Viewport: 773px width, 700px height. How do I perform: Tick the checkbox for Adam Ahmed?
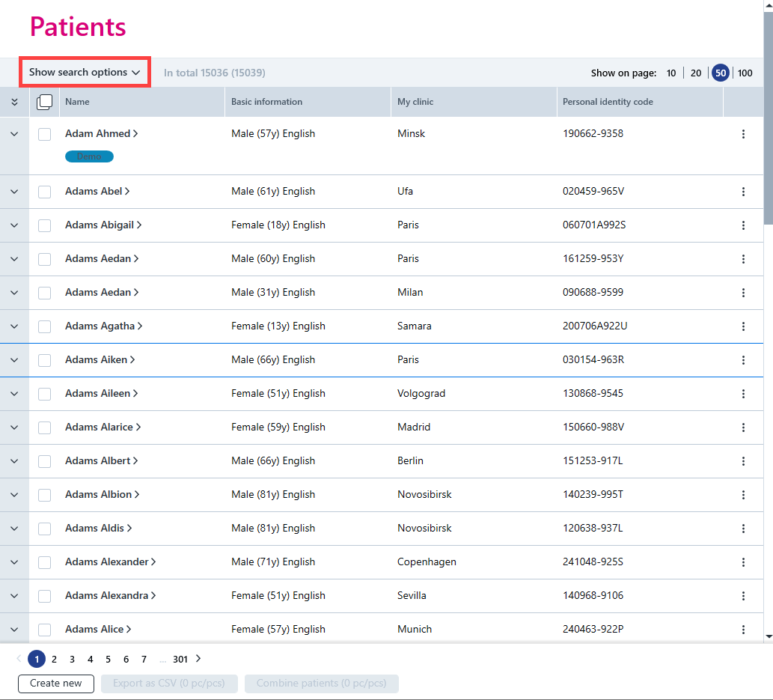pyautogui.click(x=44, y=134)
